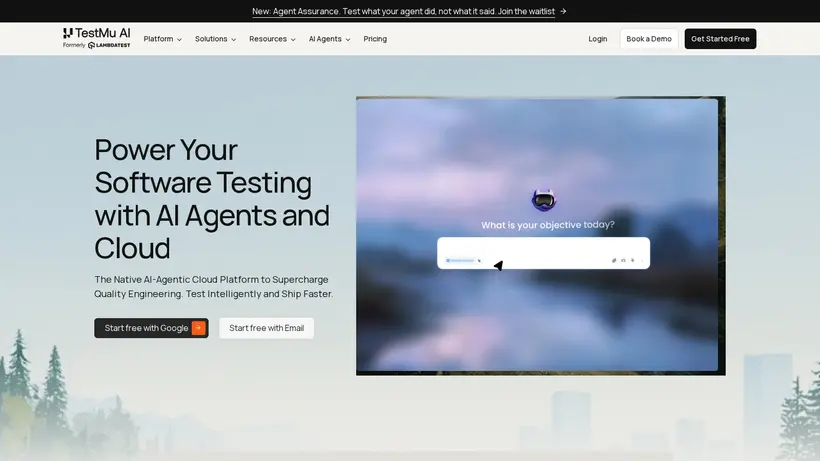The width and height of the screenshot is (820, 461).
Task: Open the Solutions menu label
Action: coord(211,39)
